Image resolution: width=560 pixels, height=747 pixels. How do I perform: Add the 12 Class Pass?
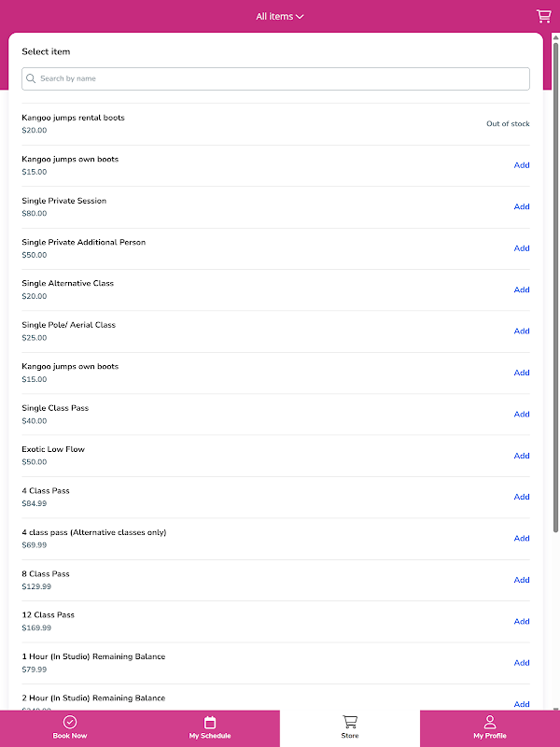pos(522,622)
